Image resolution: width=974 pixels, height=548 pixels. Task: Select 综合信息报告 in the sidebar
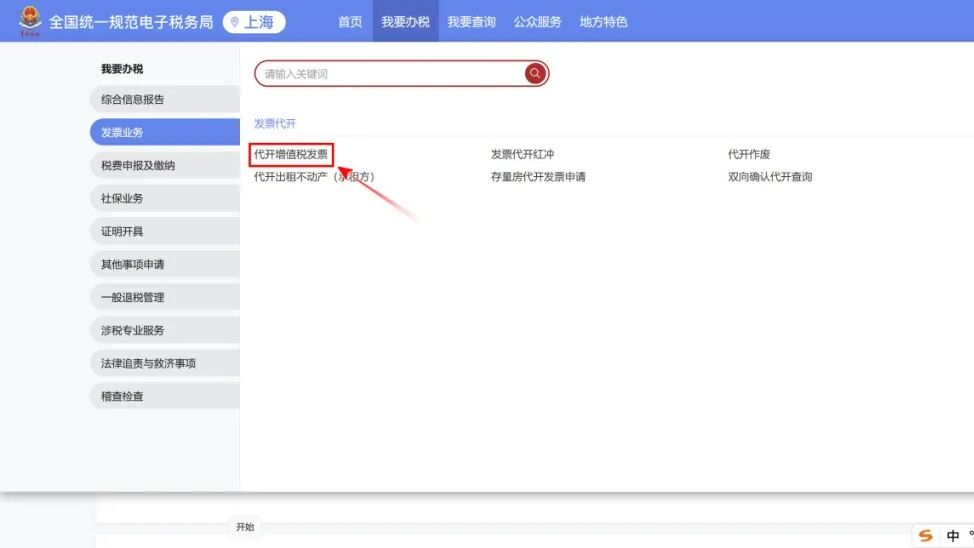click(x=165, y=99)
